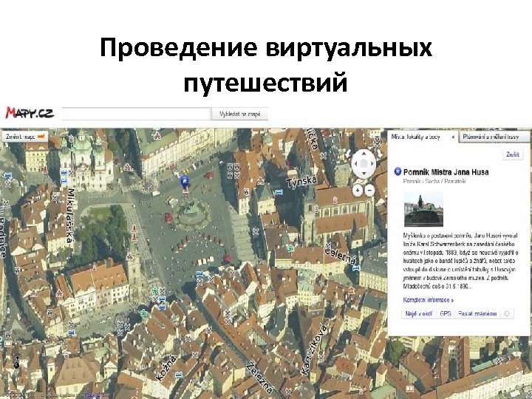Click the Kožná street label

click(x=166, y=368)
